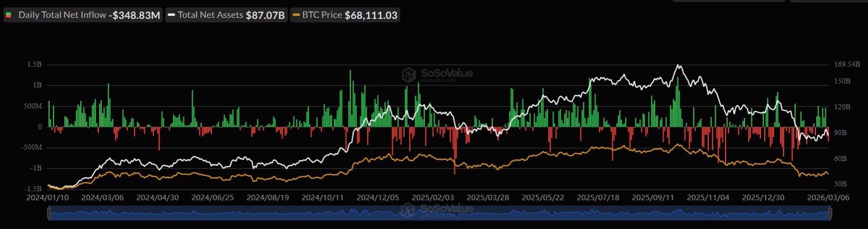868x229 pixels.
Task: Click the 2025/02/03 date label
Action: pyautogui.click(x=433, y=197)
